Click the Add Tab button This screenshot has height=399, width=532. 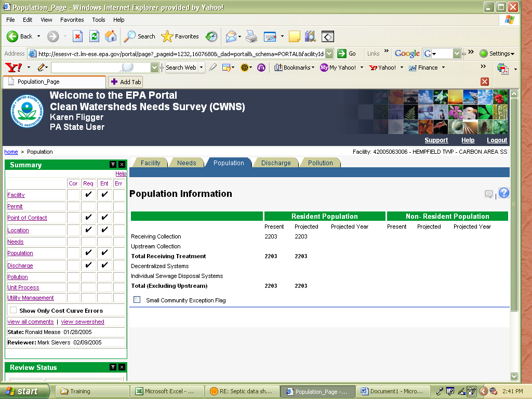125,82
